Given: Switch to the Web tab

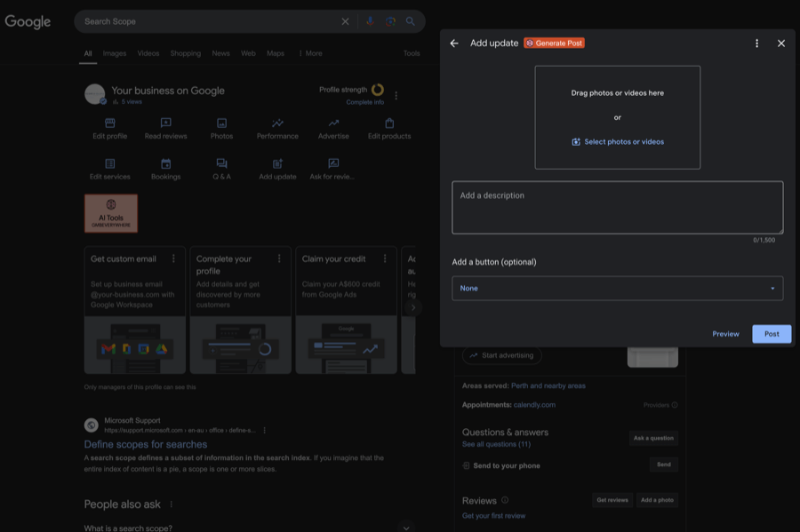Looking at the screenshot, I should click(248, 53).
